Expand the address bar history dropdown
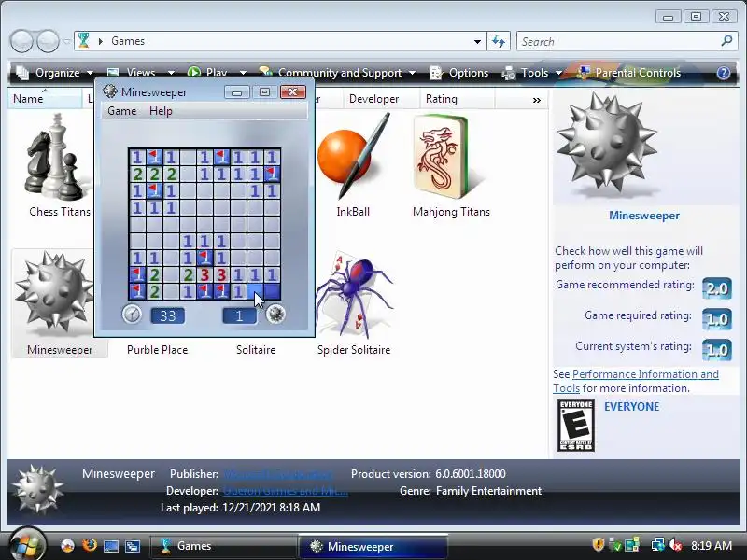Image resolution: width=747 pixels, height=560 pixels. click(x=477, y=41)
